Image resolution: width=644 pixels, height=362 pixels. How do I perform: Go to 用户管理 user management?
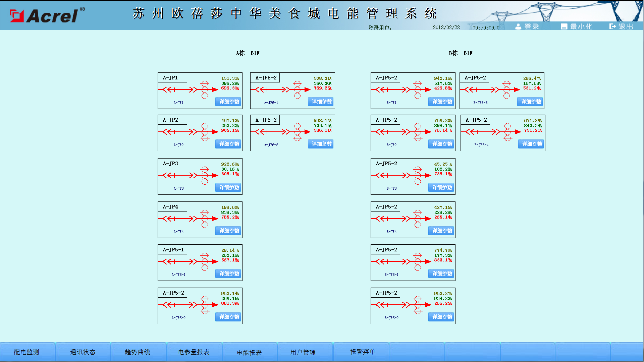click(303, 352)
